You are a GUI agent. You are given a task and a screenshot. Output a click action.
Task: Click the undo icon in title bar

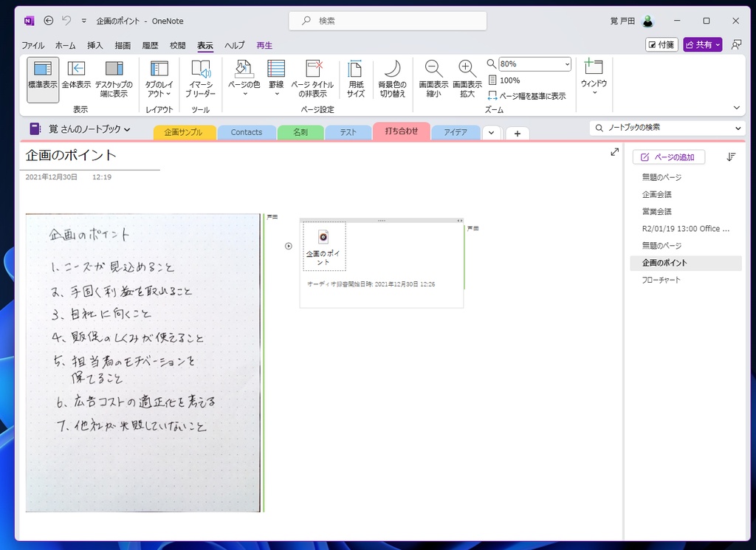[66, 21]
